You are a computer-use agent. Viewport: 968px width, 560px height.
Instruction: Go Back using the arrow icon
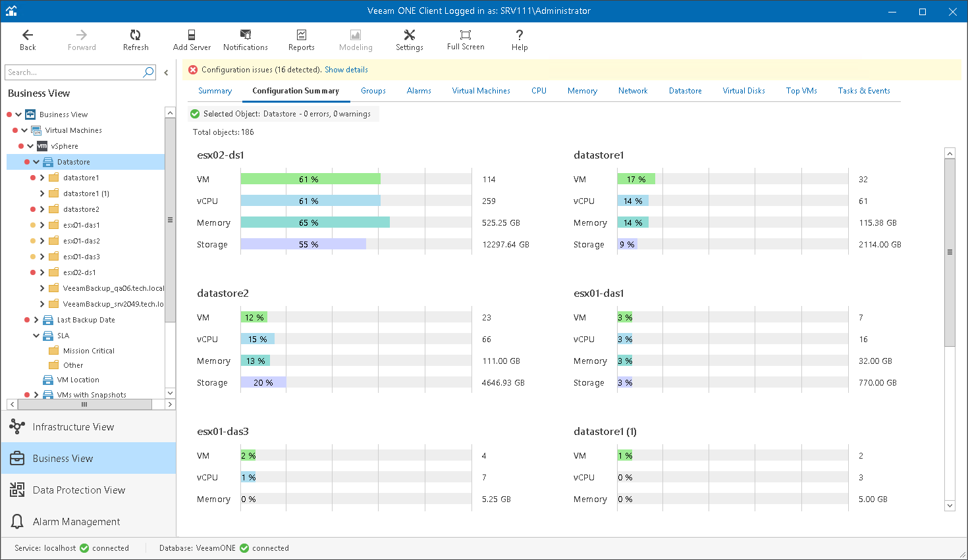(x=28, y=36)
